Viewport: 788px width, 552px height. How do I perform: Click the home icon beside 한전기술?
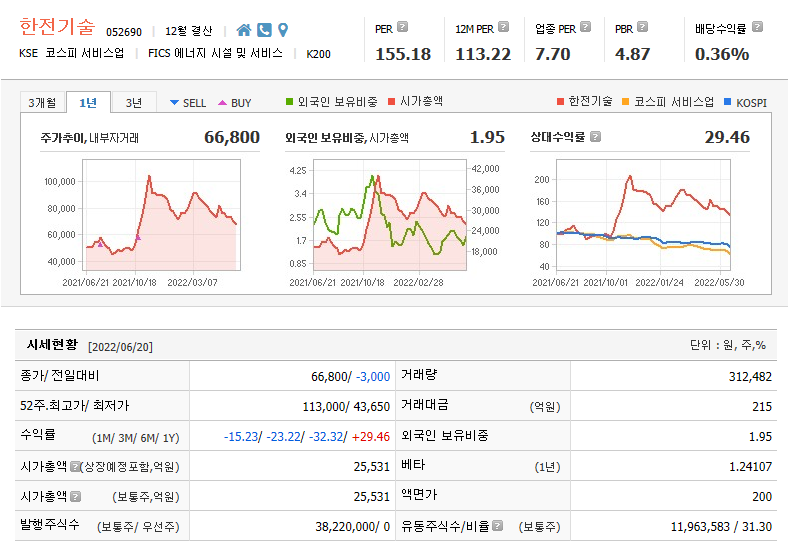244,30
